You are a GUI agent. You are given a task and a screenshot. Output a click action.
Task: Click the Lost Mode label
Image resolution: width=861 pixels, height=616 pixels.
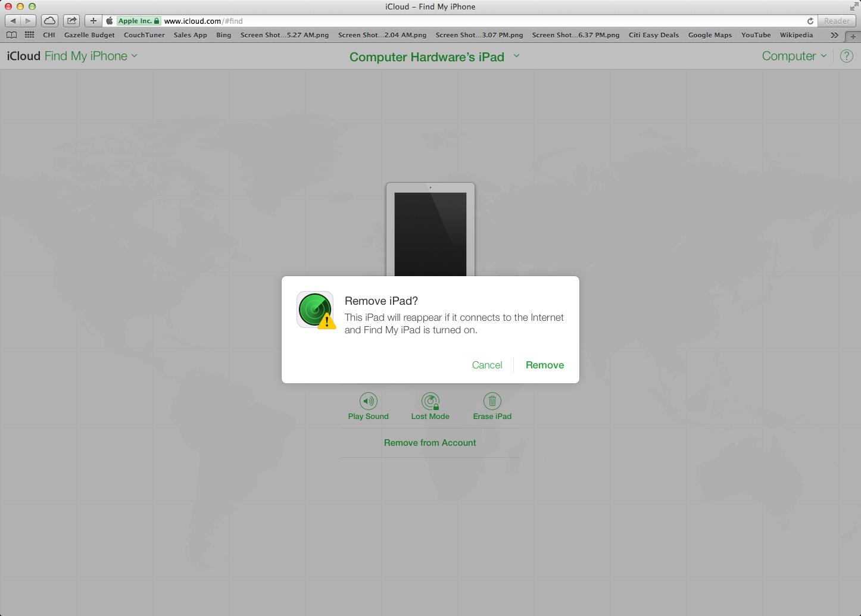[x=430, y=417]
